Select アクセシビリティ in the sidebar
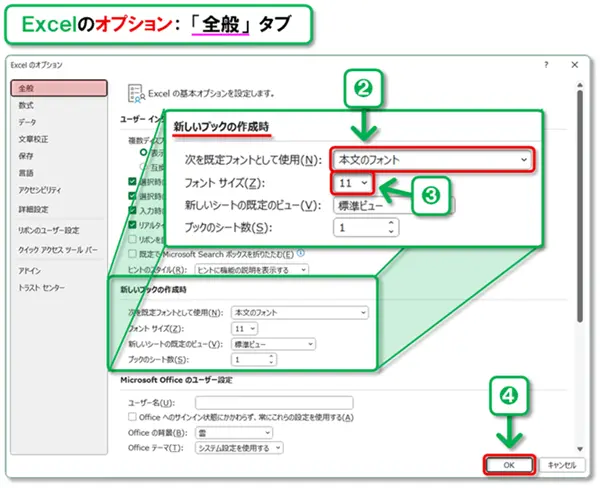Screen dimensions: 600x488 tap(40, 190)
